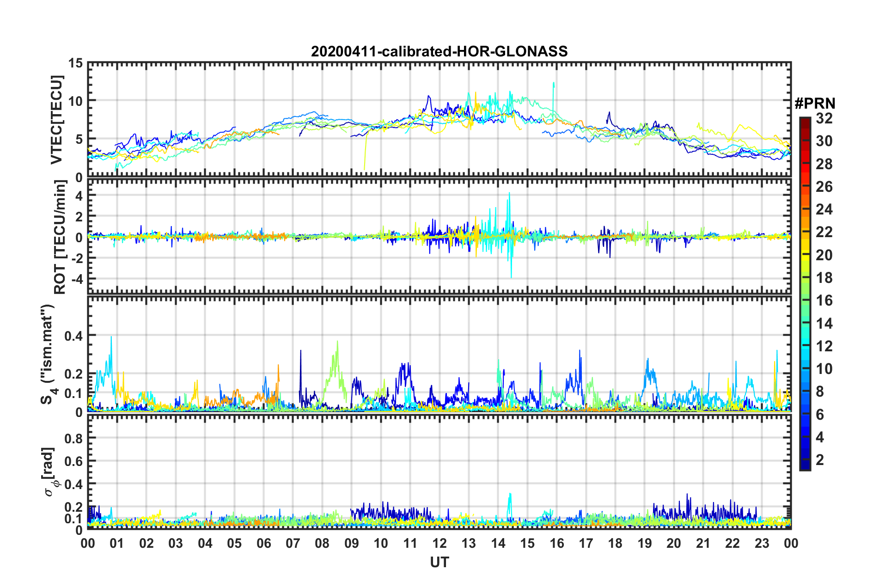Select the σφ axis tick label 0.8
Screen dimensions: 879x588
coord(73,438)
